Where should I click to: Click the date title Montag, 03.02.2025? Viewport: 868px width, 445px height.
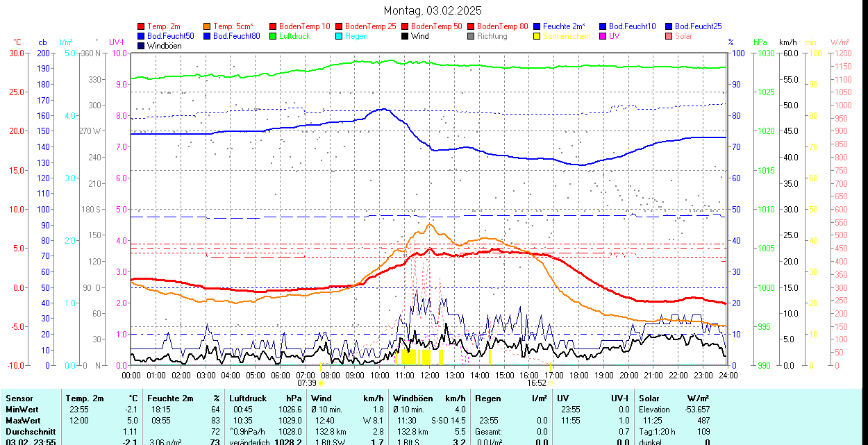433,10
